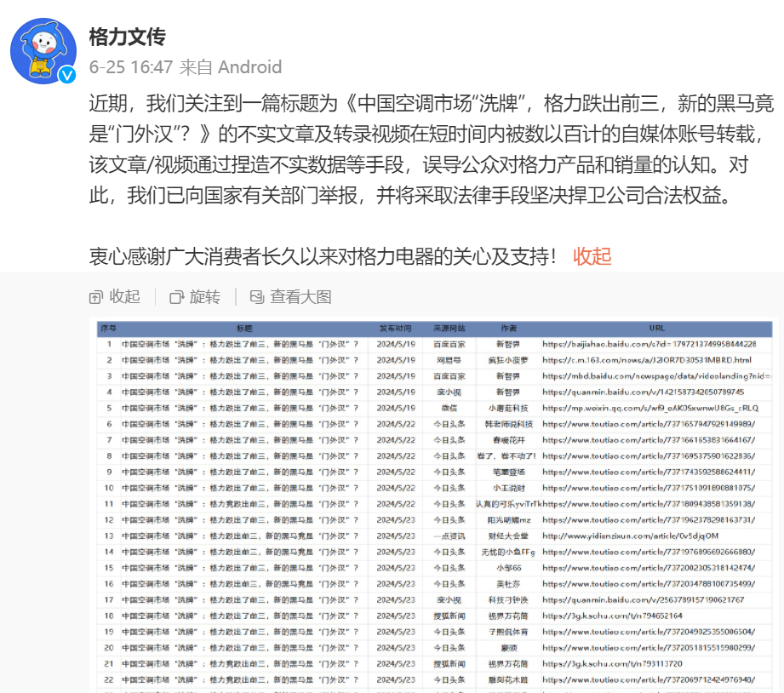Select the 网易号 source cell in row 2
This screenshot has width=784, height=693.
[449, 360]
